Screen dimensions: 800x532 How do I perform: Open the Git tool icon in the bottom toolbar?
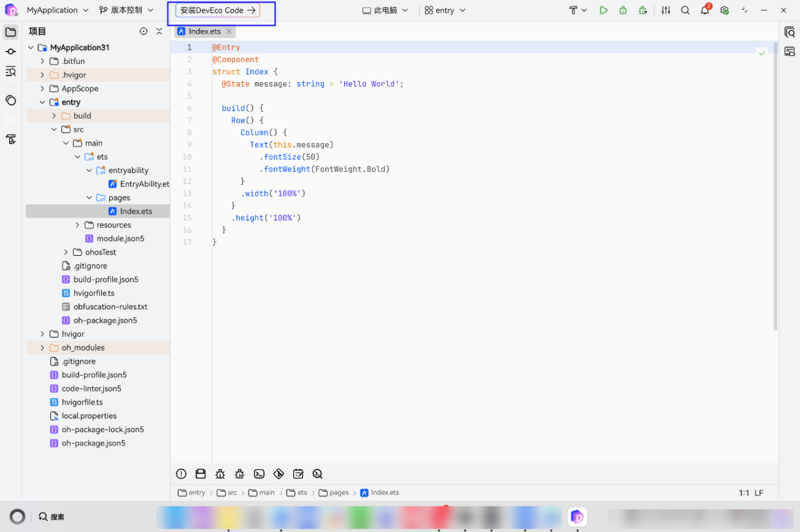coord(279,474)
